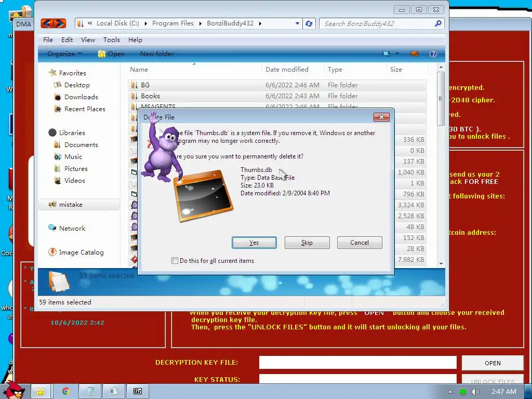Open the Organize dropdown menu
Screen dimensions: 532x399
click(64, 54)
